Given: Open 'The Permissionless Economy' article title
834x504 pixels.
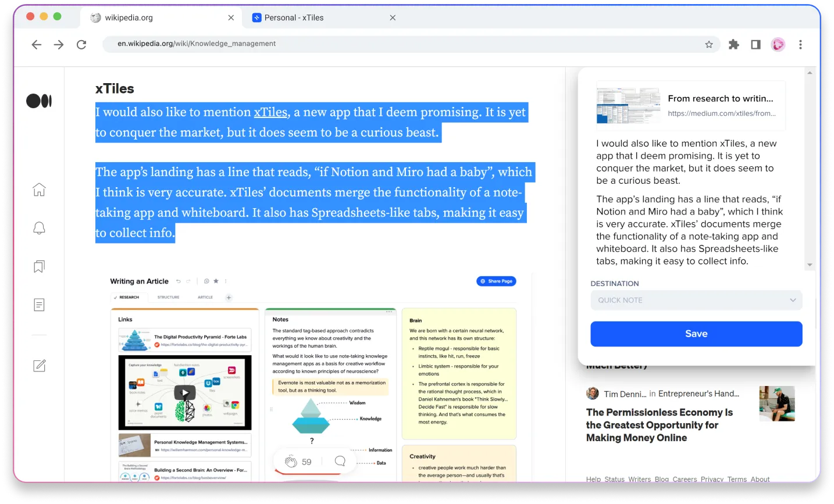Looking at the screenshot, I should coord(660,425).
